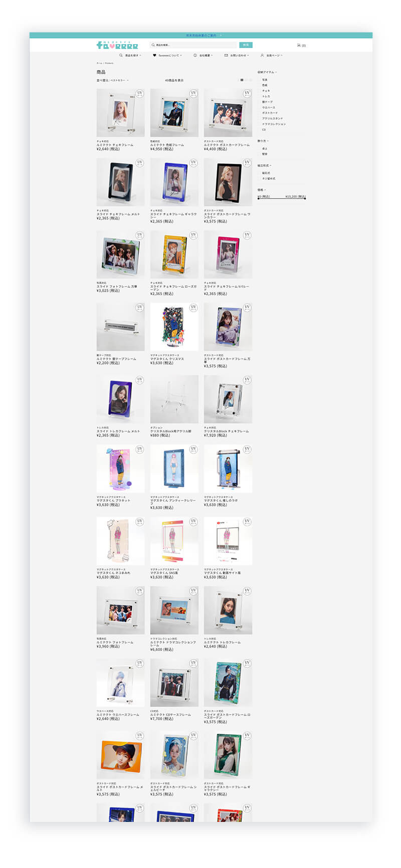Click the info icon beside 会社概要

[195, 56]
